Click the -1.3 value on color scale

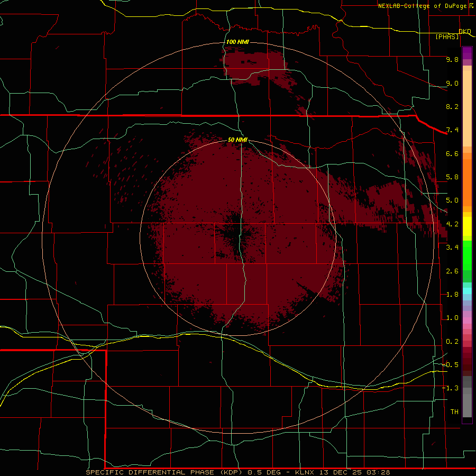pyautogui.click(x=451, y=388)
